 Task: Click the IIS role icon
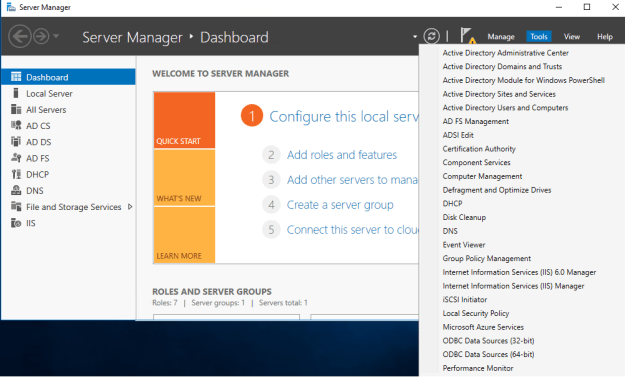click(16, 223)
